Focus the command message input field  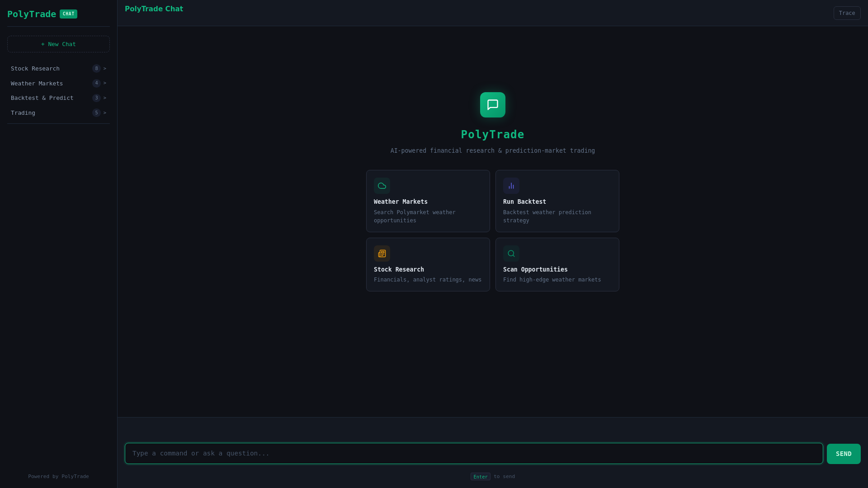click(474, 453)
